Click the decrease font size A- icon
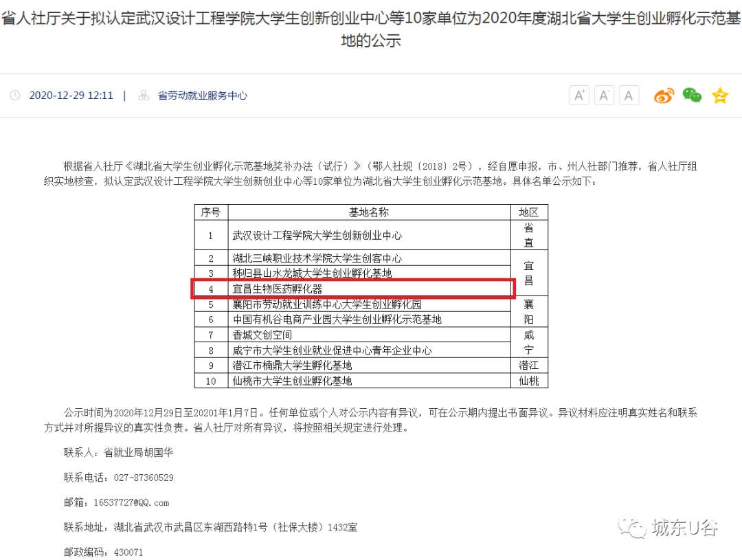Image resolution: width=742 pixels, height=560 pixels. pyautogui.click(x=604, y=96)
